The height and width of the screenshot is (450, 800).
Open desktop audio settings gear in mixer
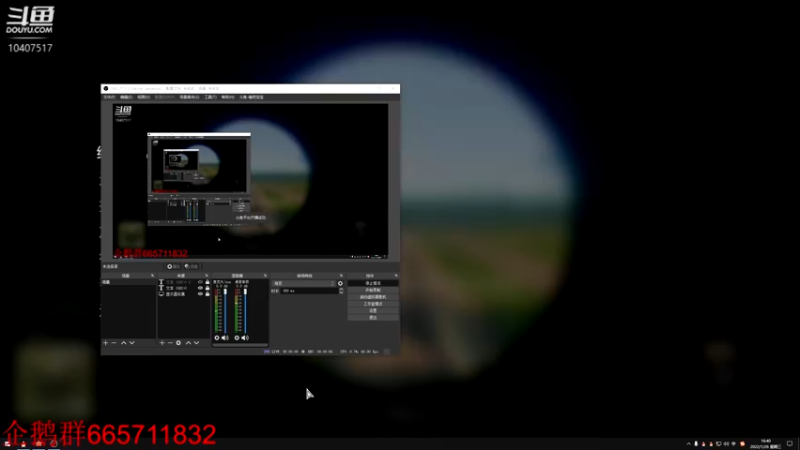click(x=237, y=338)
